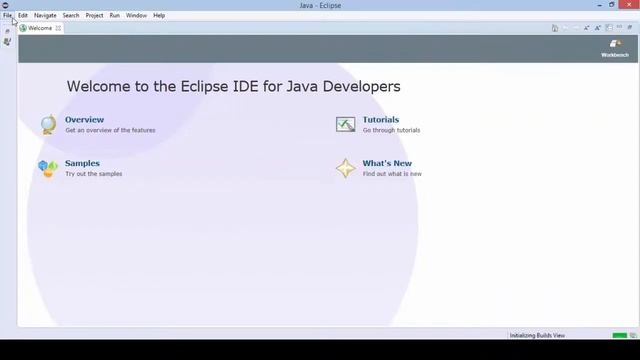Click the welcome Forward arrow icon
Image resolution: width=640 pixels, height=360 pixels.
[576, 28]
